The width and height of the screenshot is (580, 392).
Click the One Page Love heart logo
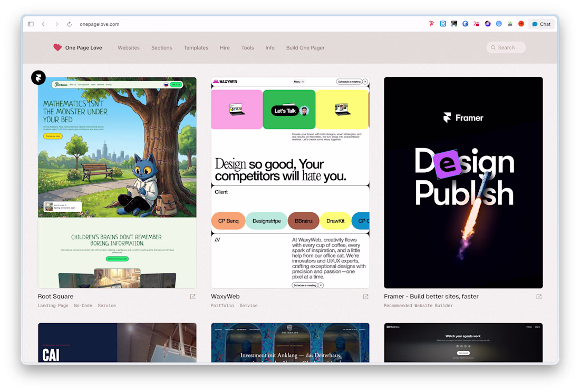pos(57,47)
